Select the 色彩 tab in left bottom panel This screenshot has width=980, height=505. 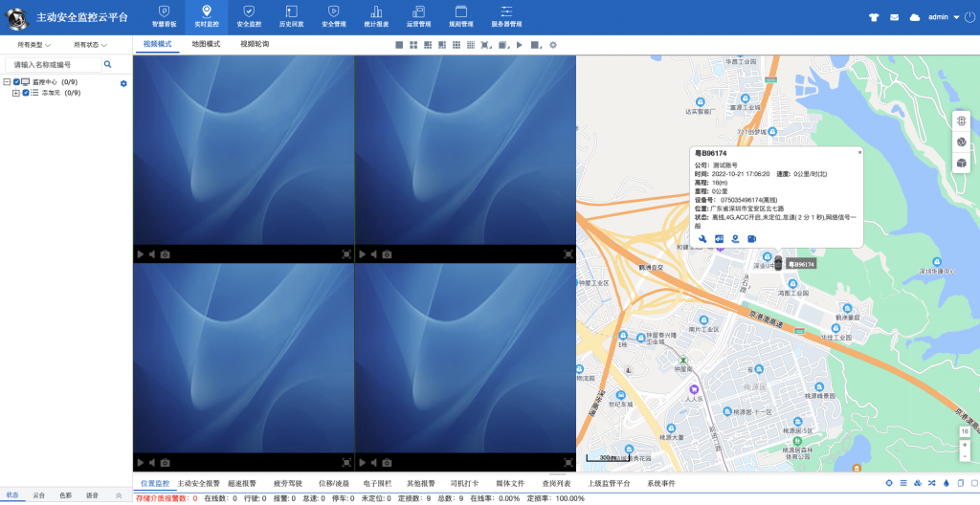click(x=66, y=495)
